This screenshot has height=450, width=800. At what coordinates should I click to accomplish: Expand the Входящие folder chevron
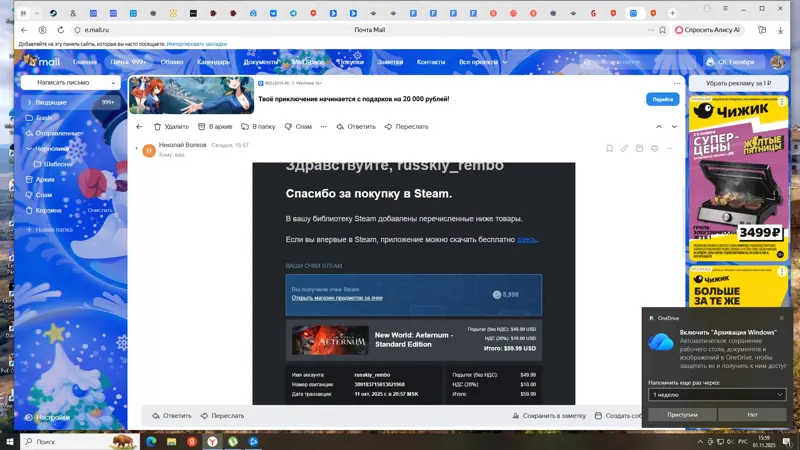pyautogui.click(x=29, y=103)
